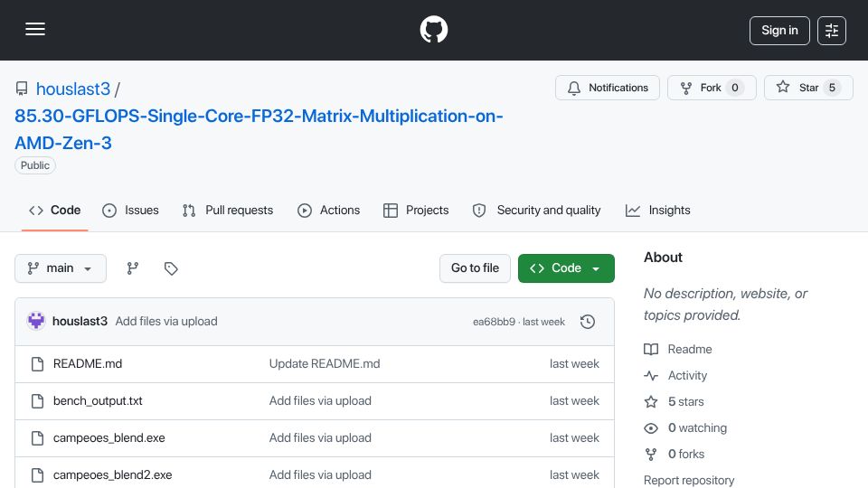Click last week timestamp in README.md row
868x488 pixels.
click(x=574, y=364)
